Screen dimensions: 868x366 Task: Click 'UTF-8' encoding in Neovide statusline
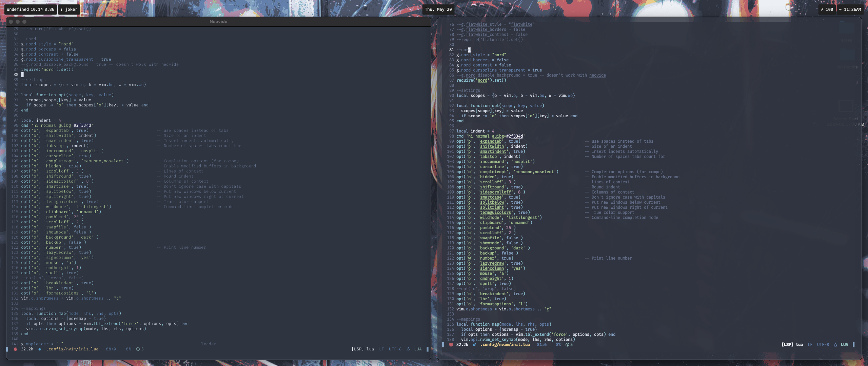point(395,349)
